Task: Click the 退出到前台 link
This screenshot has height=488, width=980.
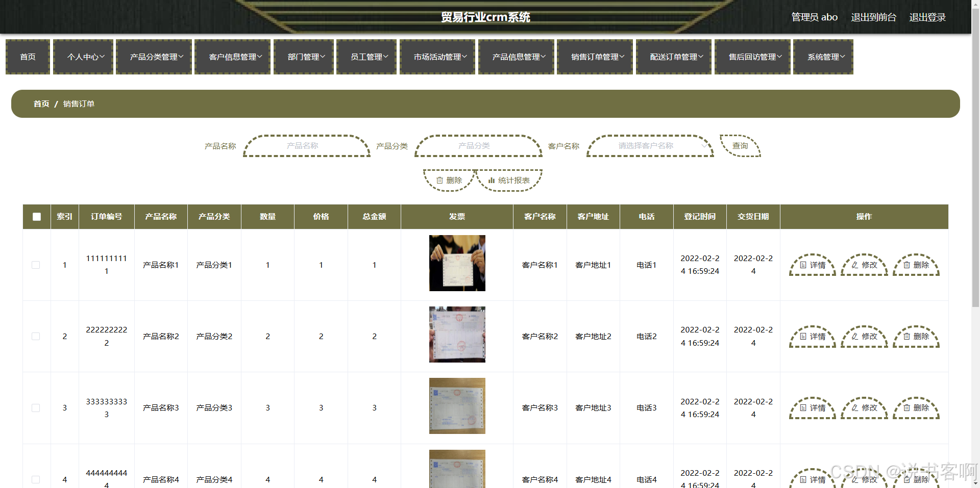Action: pyautogui.click(x=873, y=17)
